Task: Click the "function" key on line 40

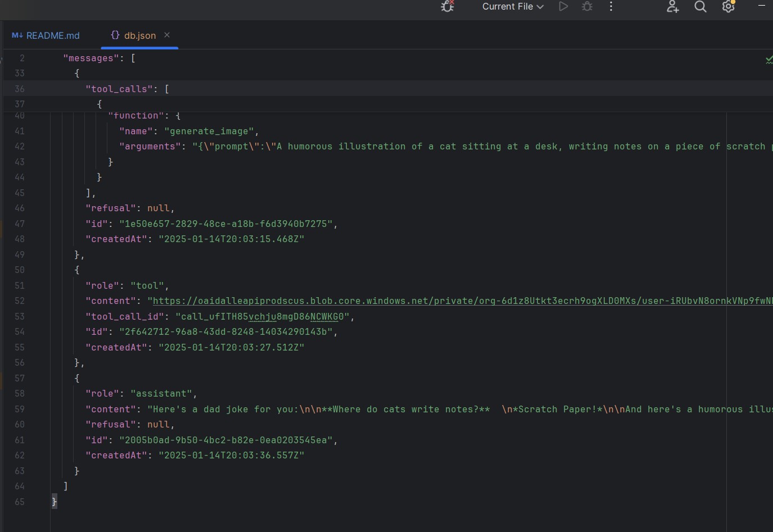Action: 136,116
